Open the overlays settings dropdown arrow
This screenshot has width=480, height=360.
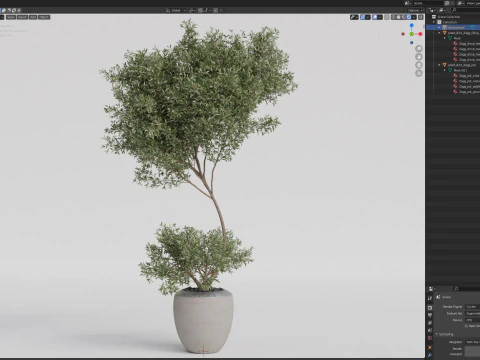point(380,17)
